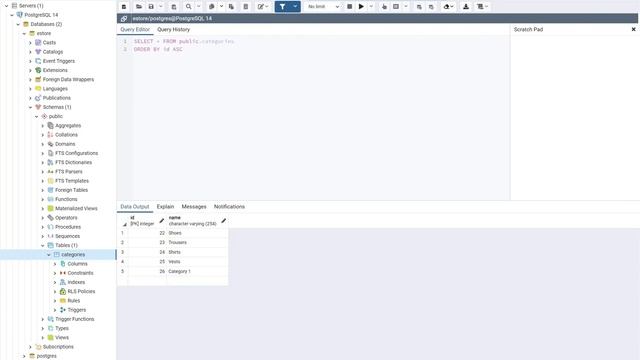
Task: Click the Rollback transaction toolbar icon
Action: pos(431,7)
